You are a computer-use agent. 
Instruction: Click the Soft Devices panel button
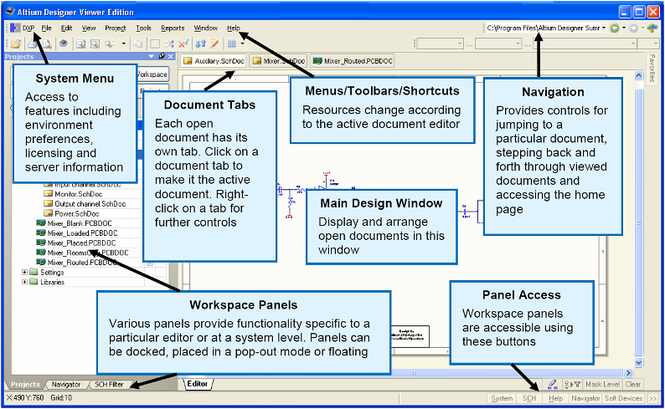[x=623, y=398]
